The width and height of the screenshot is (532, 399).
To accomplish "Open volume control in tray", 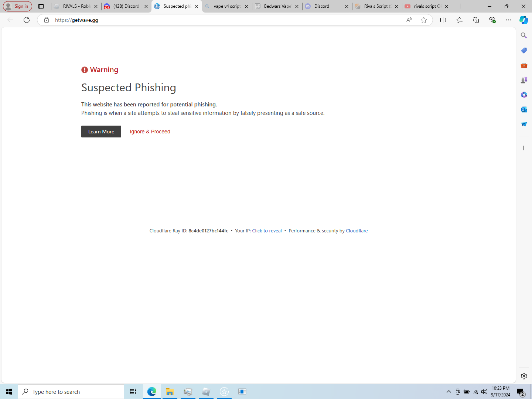I will [484, 392].
